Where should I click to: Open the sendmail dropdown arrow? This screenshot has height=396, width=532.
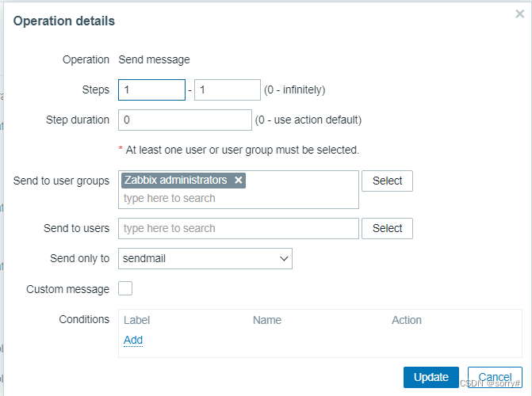(x=284, y=259)
